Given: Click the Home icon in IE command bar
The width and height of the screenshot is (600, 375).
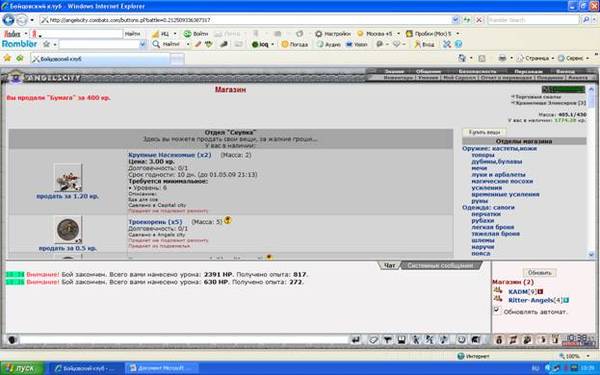Looking at the screenshot, I should pyautogui.click(x=462, y=58).
